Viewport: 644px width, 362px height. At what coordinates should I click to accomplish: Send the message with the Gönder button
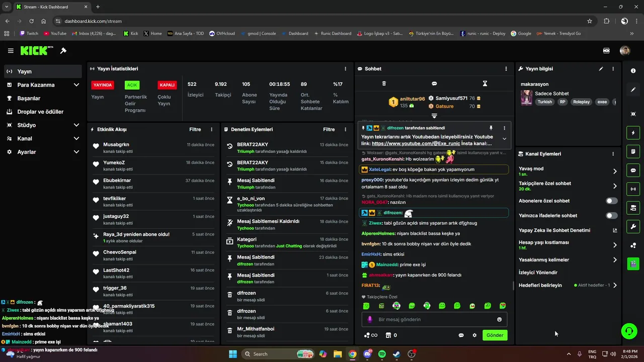[495, 335]
